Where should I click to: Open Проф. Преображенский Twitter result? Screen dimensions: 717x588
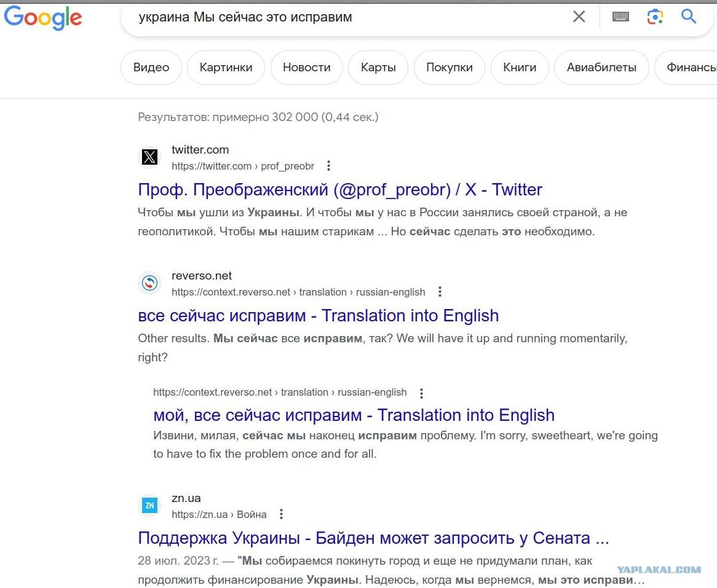[340, 190]
